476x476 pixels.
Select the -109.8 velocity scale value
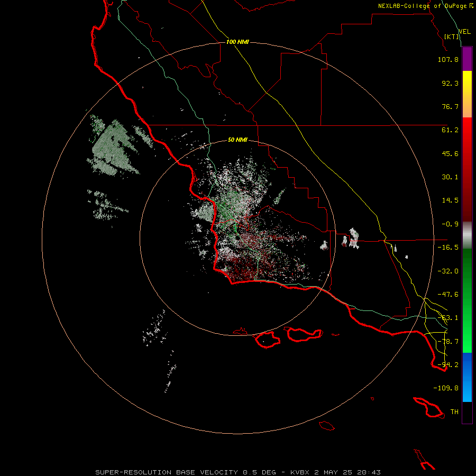tap(446, 388)
